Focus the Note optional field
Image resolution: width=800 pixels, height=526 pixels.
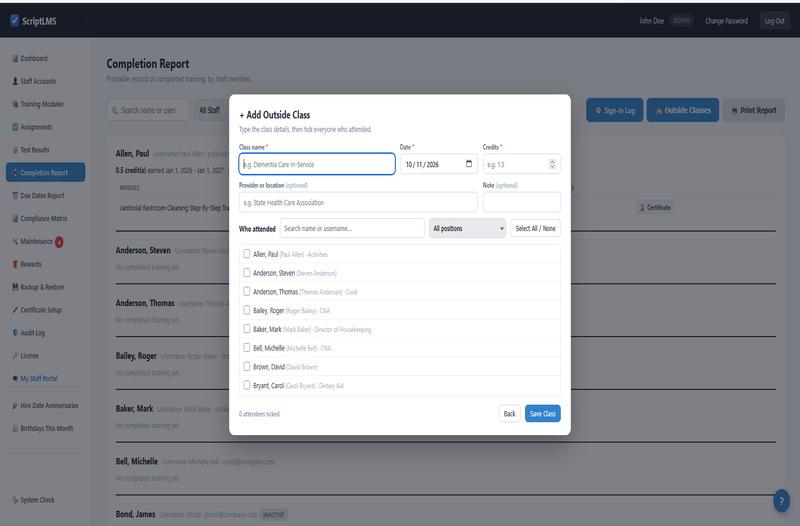click(521, 202)
